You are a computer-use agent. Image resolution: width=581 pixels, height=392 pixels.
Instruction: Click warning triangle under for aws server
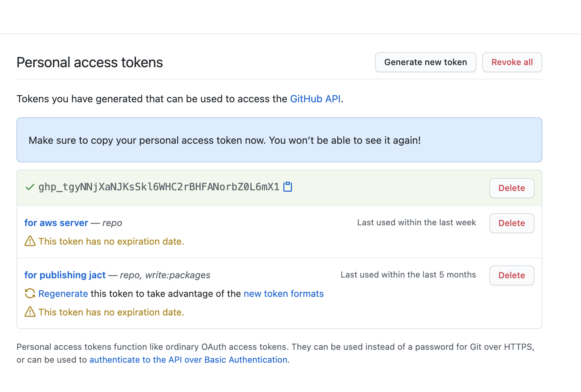pos(30,241)
